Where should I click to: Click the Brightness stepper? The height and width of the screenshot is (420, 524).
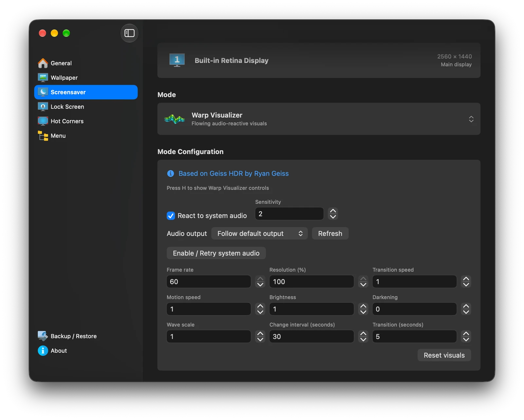363,309
